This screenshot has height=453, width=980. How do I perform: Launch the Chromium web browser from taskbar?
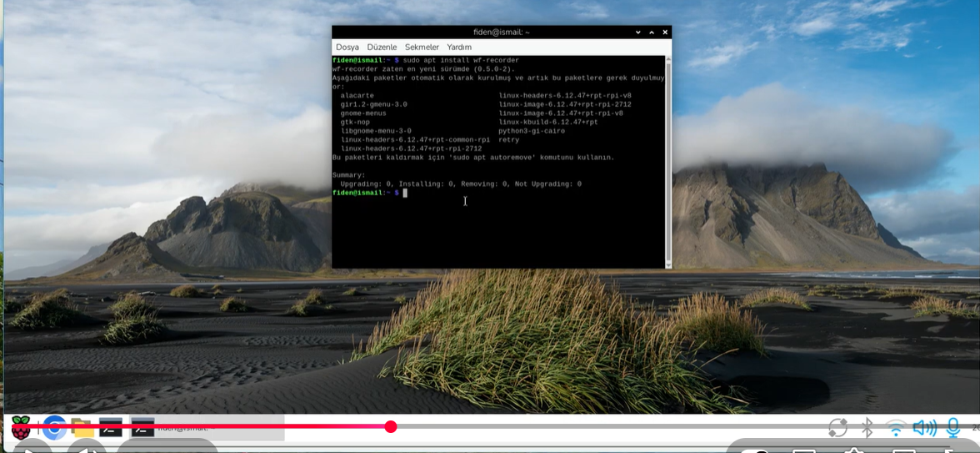click(x=54, y=428)
